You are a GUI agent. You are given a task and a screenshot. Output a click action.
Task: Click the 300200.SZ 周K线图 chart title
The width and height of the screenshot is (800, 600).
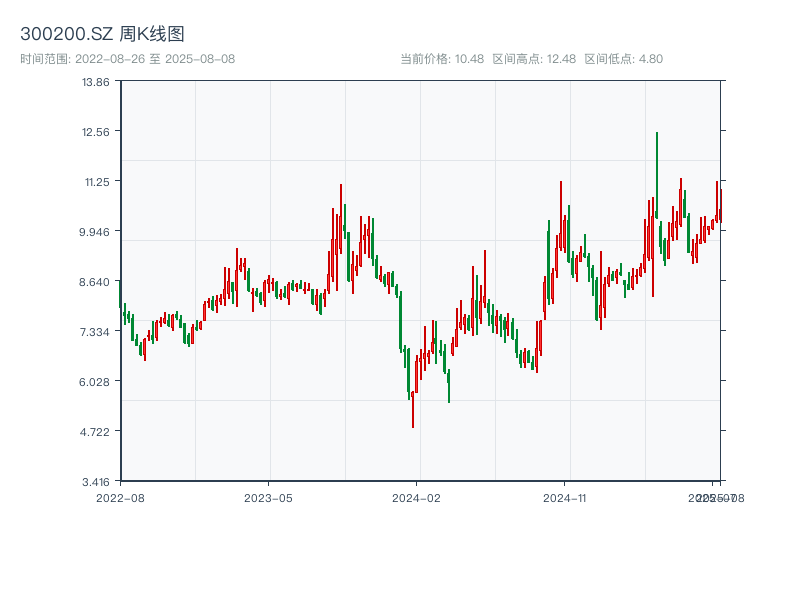coord(102,35)
